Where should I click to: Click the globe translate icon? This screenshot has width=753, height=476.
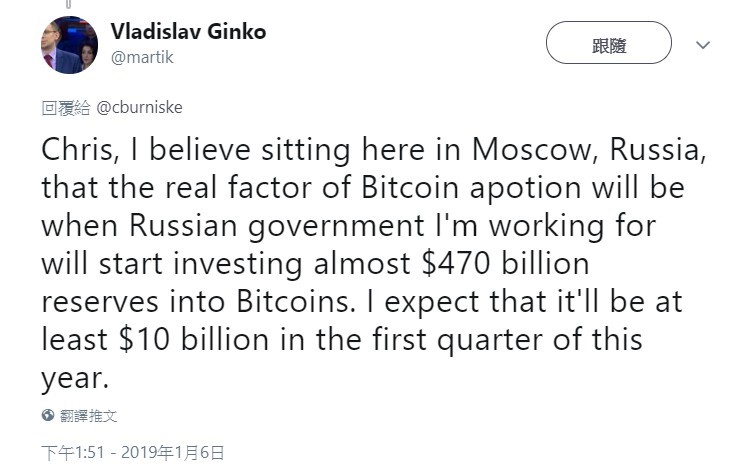tap(48, 414)
